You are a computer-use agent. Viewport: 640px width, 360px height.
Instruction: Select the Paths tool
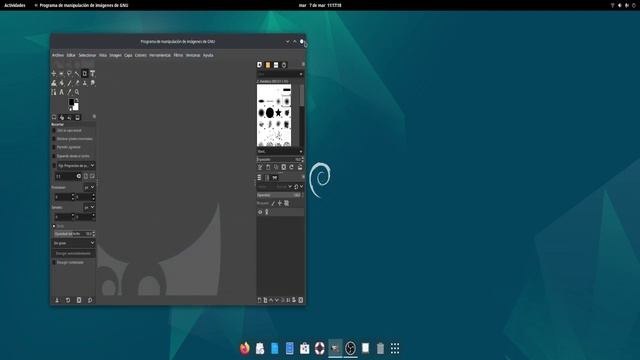(53, 92)
